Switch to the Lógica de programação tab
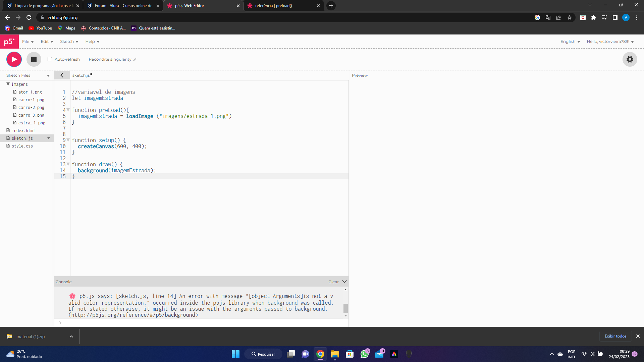The image size is (644, 362). (x=43, y=6)
